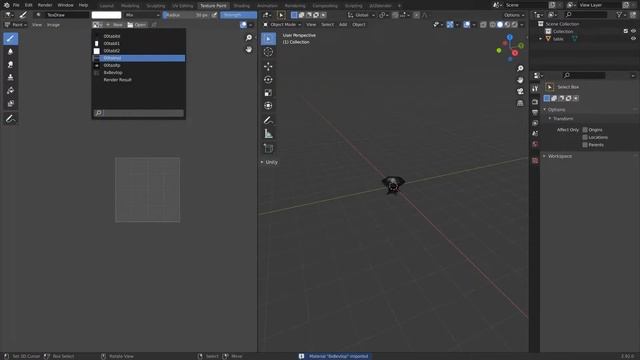Click the image editor zoom magnifier icon

point(249,38)
